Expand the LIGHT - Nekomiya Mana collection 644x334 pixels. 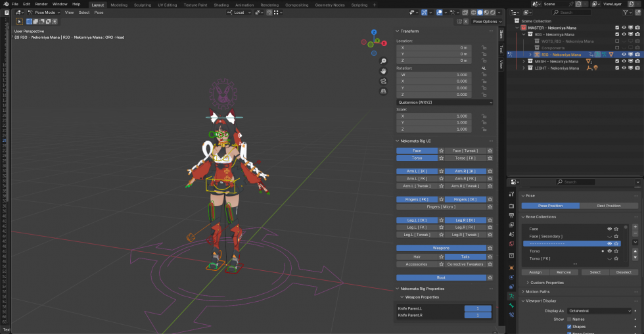(524, 68)
